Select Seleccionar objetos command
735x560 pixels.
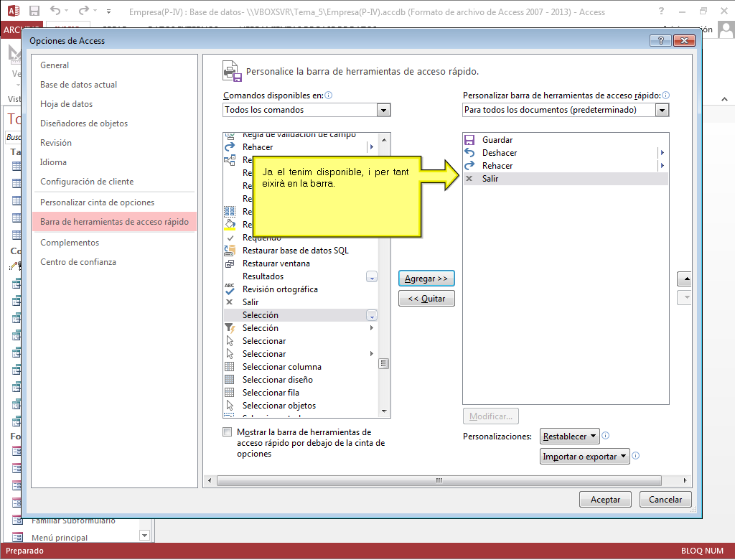pos(301,405)
